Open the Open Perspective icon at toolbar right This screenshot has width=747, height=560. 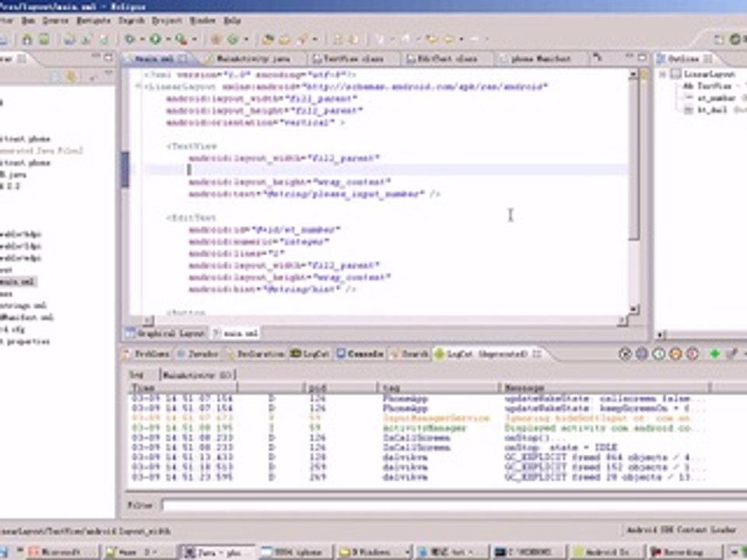719,40
